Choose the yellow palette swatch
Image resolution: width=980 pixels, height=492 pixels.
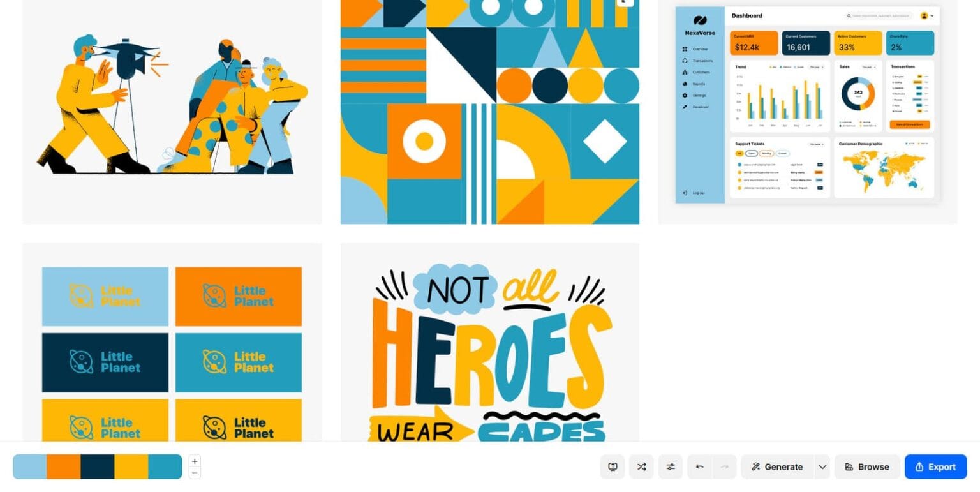click(x=131, y=466)
